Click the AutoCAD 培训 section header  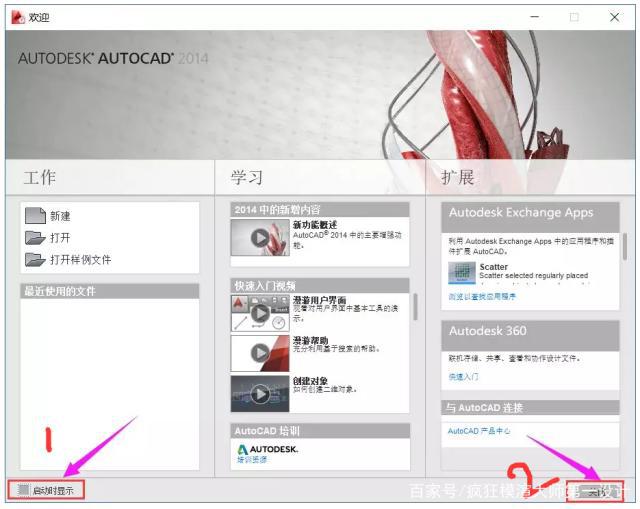pyautogui.click(x=320, y=431)
